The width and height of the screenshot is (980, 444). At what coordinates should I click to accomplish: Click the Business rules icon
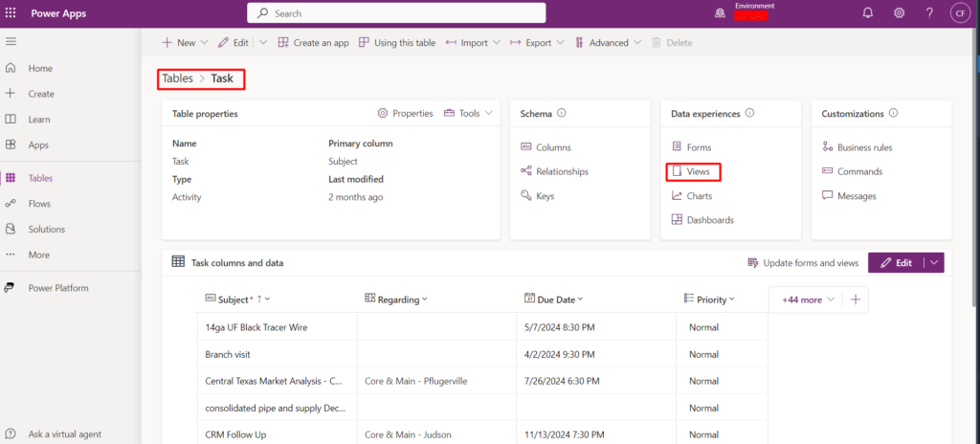click(x=827, y=147)
